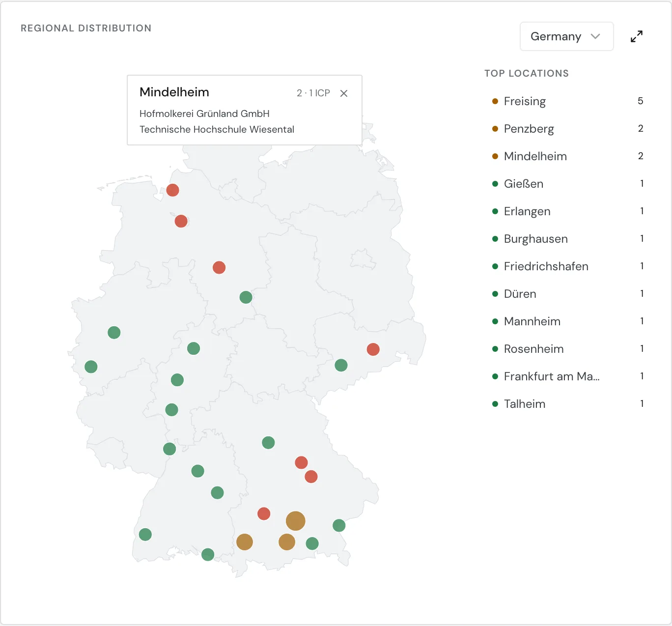This screenshot has width=672, height=626.
Task: Click the Regional Distribution heading
Action: click(x=86, y=28)
